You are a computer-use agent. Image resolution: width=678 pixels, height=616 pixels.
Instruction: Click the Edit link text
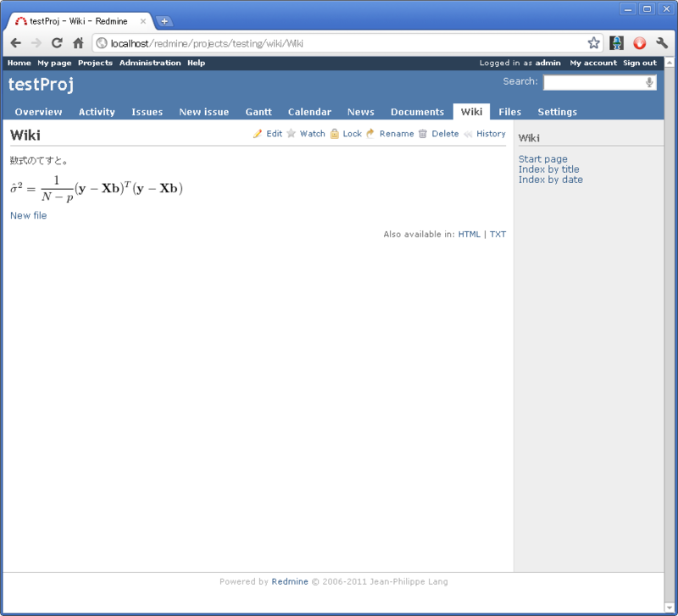274,134
